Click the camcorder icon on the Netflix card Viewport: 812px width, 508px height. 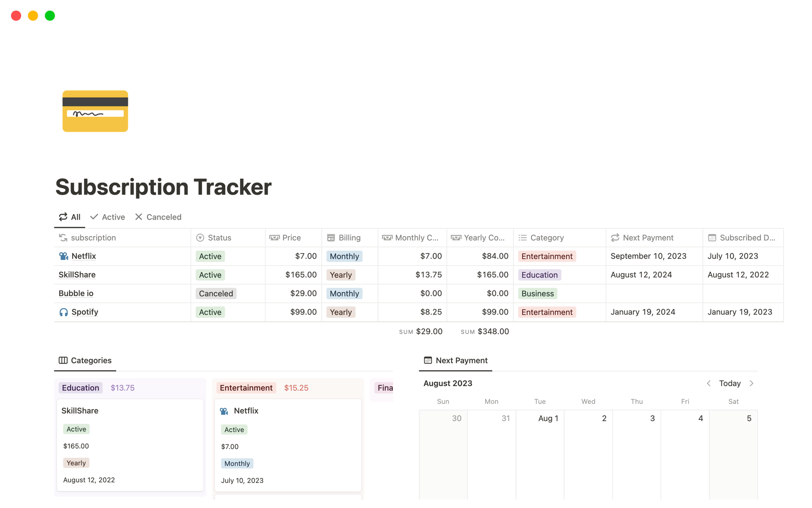point(223,410)
